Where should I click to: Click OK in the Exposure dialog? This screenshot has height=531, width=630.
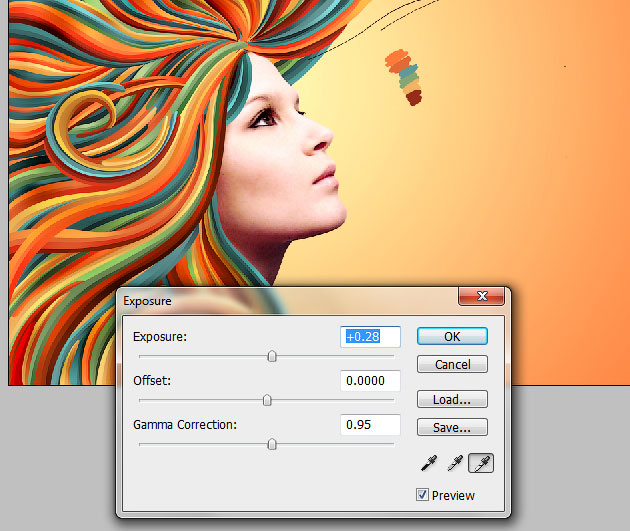[452, 336]
